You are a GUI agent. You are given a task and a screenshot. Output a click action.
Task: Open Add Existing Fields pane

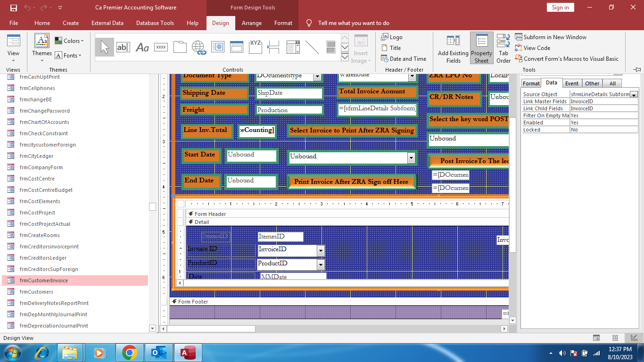[453, 48]
